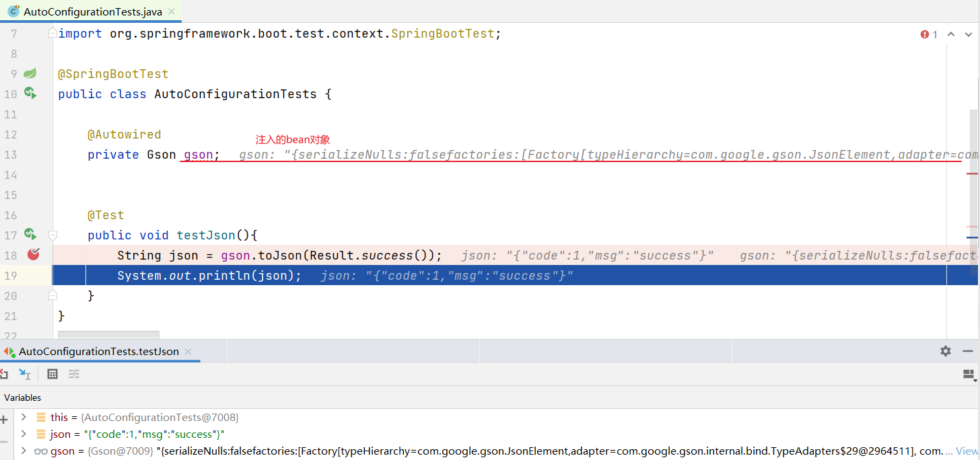The height and width of the screenshot is (460, 980).
Task: Click the View link for gson value
Action: tap(967, 451)
